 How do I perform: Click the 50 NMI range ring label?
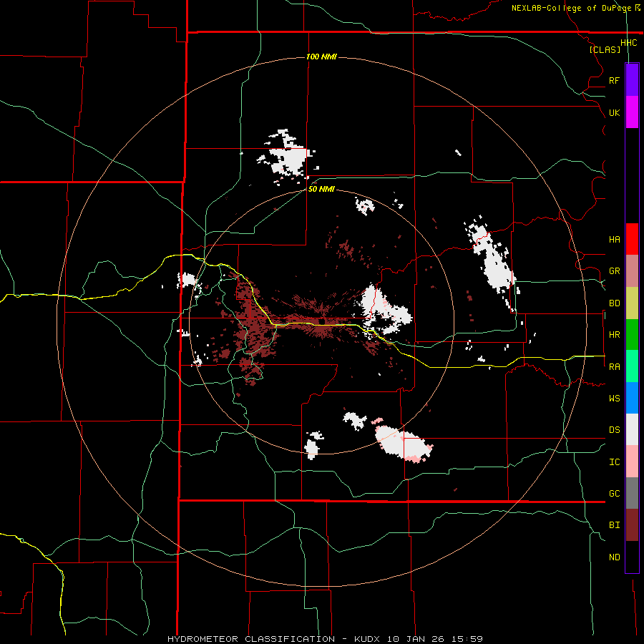pyautogui.click(x=321, y=189)
